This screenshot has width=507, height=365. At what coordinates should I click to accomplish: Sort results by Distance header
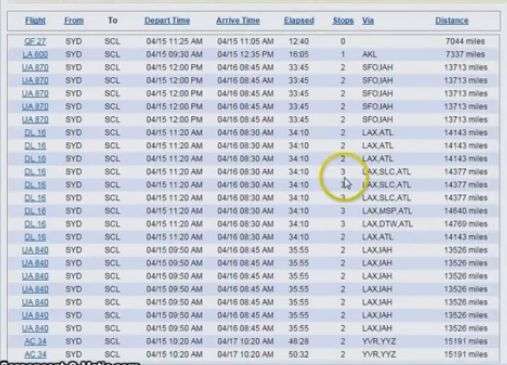[x=452, y=21]
